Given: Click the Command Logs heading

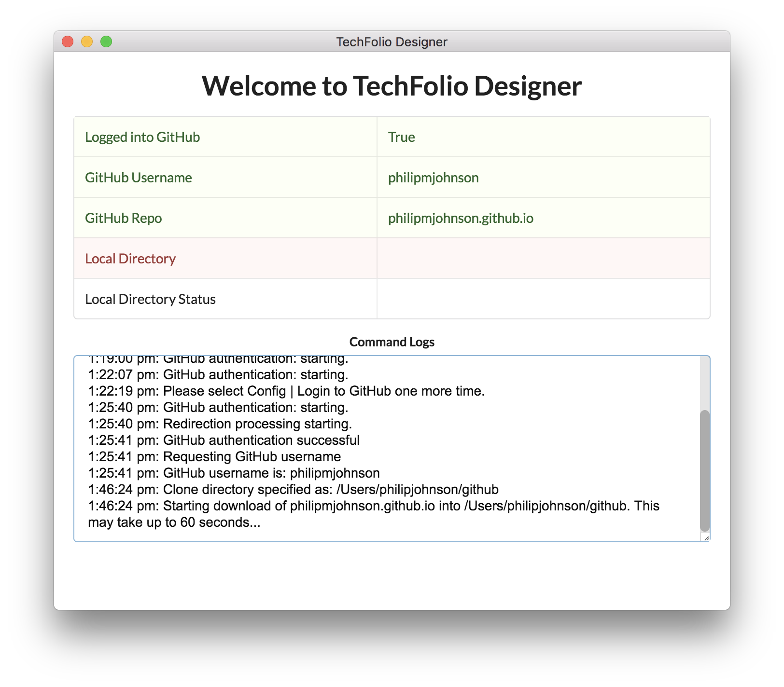Looking at the screenshot, I should (392, 342).
